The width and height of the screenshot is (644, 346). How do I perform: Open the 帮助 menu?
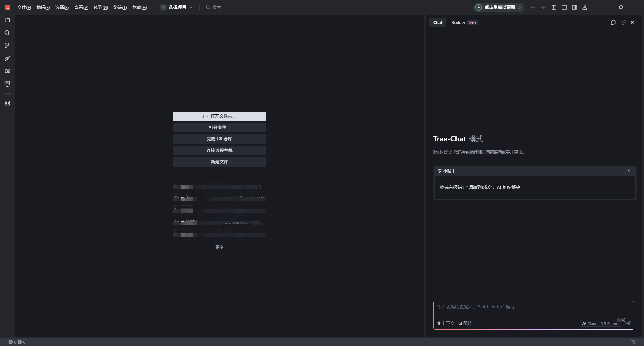click(x=140, y=7)
